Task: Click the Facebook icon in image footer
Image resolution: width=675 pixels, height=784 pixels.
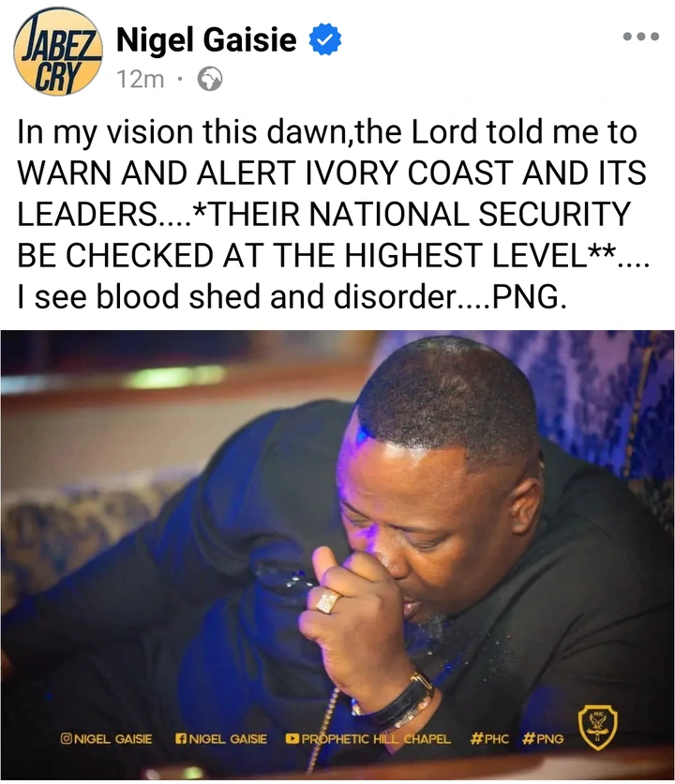Action: click(181, 738)
